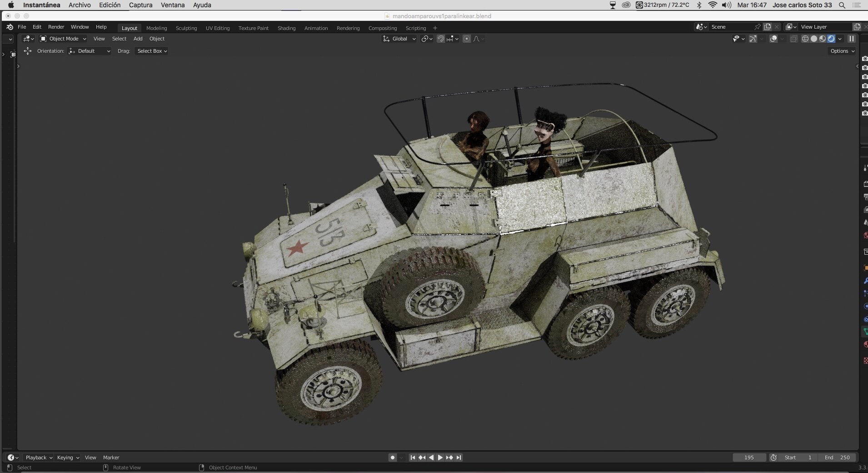Expand the Select Box drag dropdown
The height and width of the screenshot is (473, 868).
(151, 51)
